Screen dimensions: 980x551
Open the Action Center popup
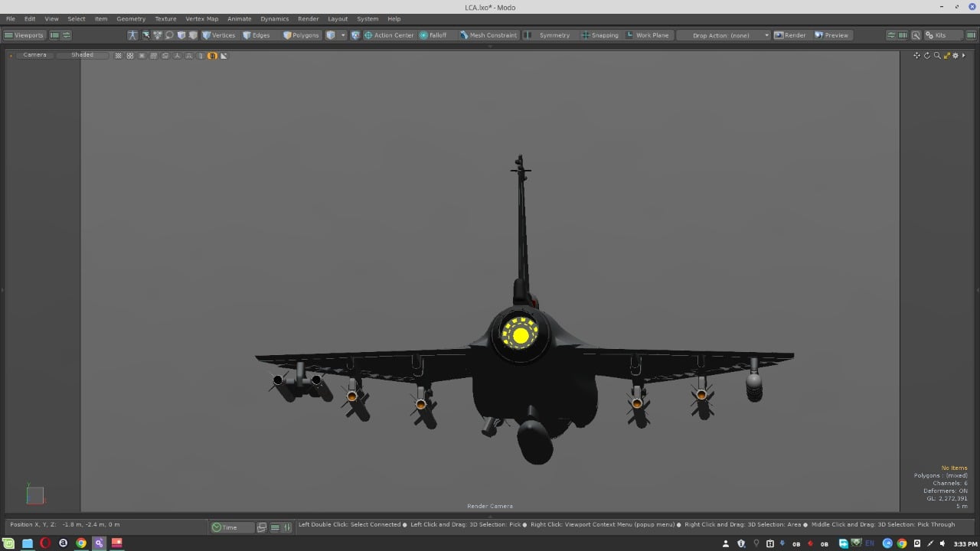(389, 35)
